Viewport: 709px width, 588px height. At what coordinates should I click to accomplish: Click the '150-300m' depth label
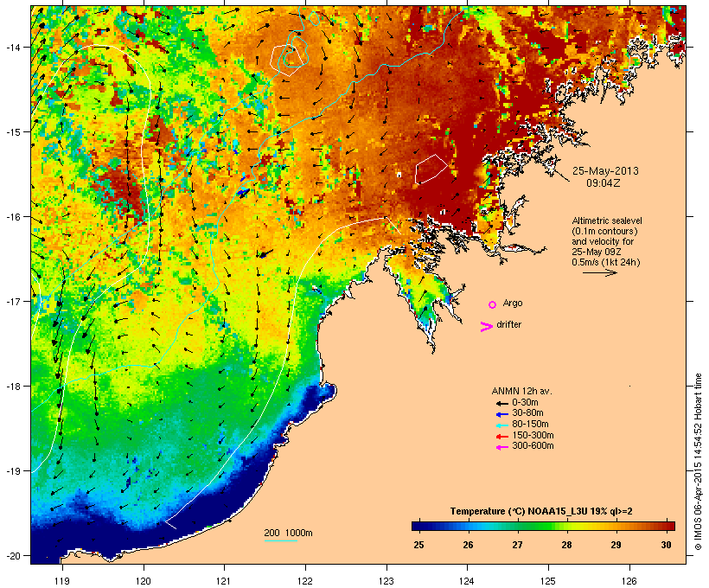click(533, 435)
